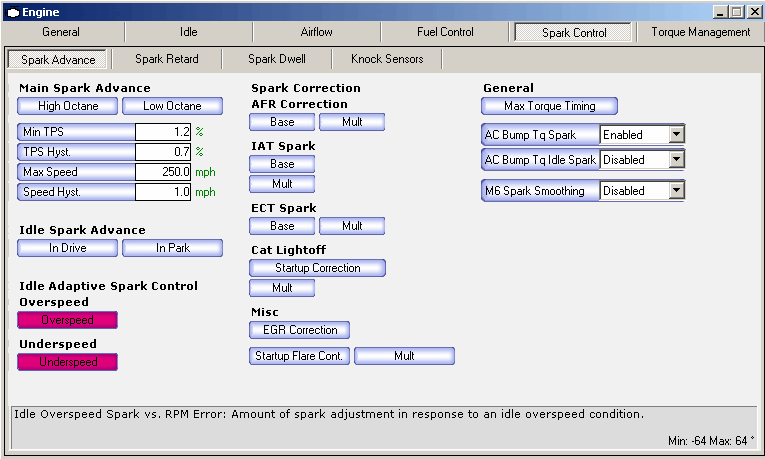Switch to the General main tab

61,32
